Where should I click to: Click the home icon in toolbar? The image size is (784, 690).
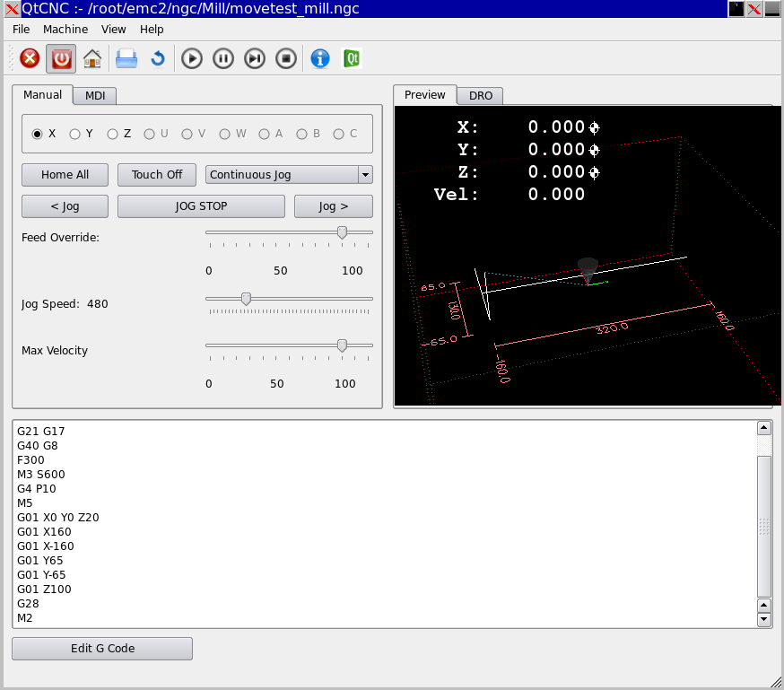coord(91,59)
